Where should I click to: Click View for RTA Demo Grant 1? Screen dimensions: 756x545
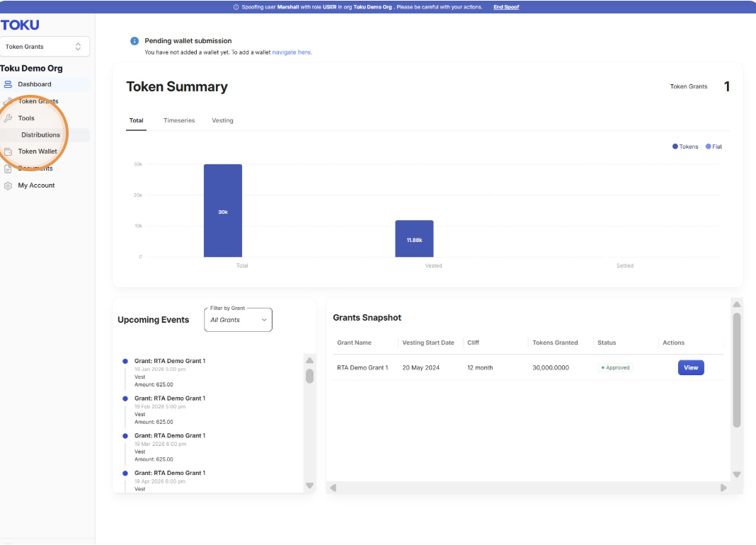[x=691, y=367]
